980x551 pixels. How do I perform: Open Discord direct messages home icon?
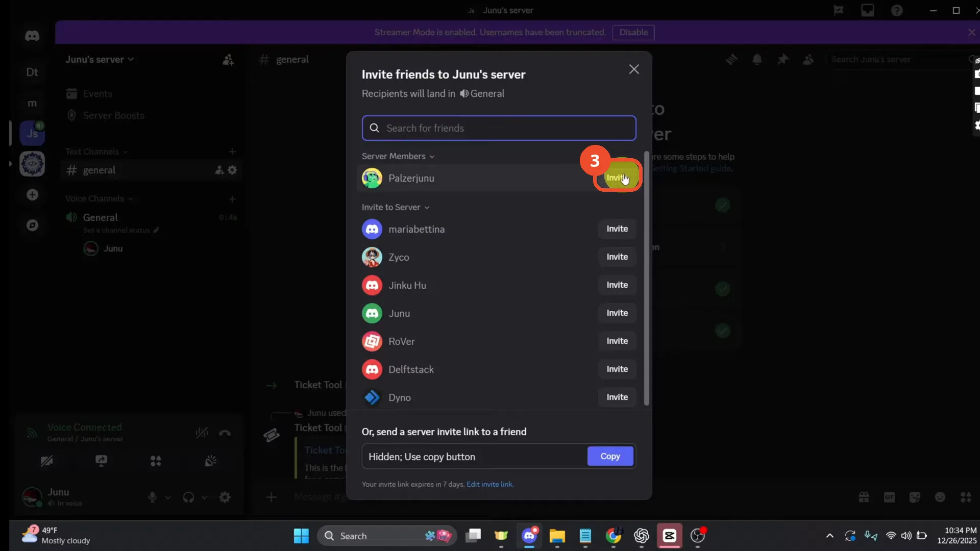[x=32, y=36]
